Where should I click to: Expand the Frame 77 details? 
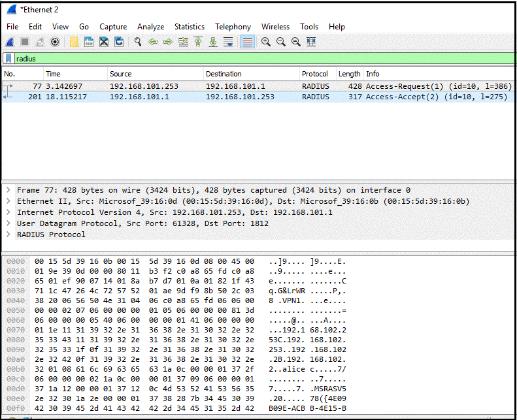click(x=8, y=190)
